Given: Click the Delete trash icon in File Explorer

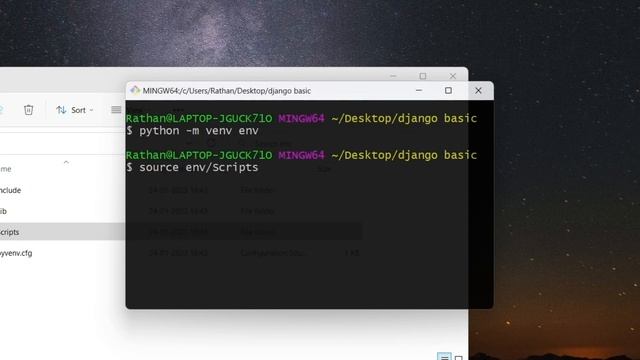Looking at the screenshot, I should 28,110.
